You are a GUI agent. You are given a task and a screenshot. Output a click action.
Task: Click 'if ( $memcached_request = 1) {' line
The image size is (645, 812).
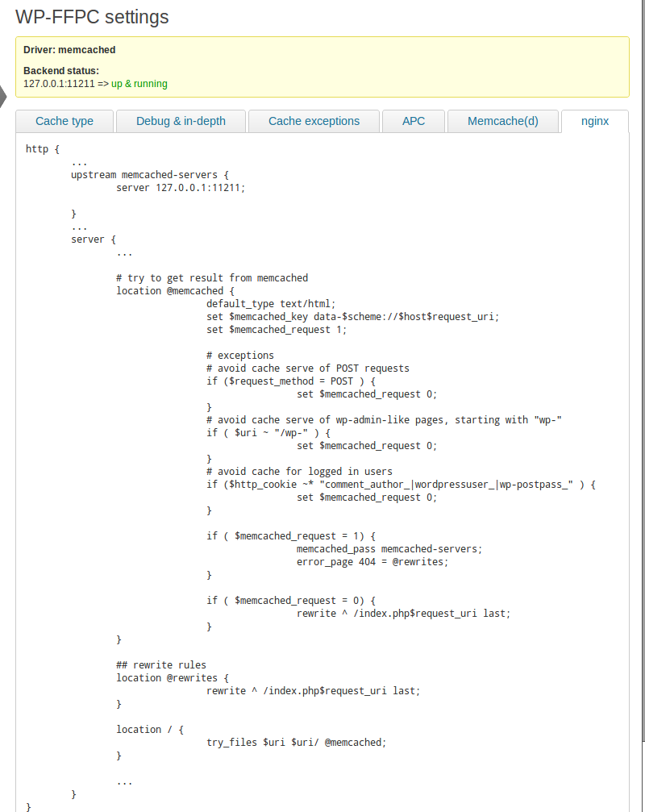click(291, 536)
